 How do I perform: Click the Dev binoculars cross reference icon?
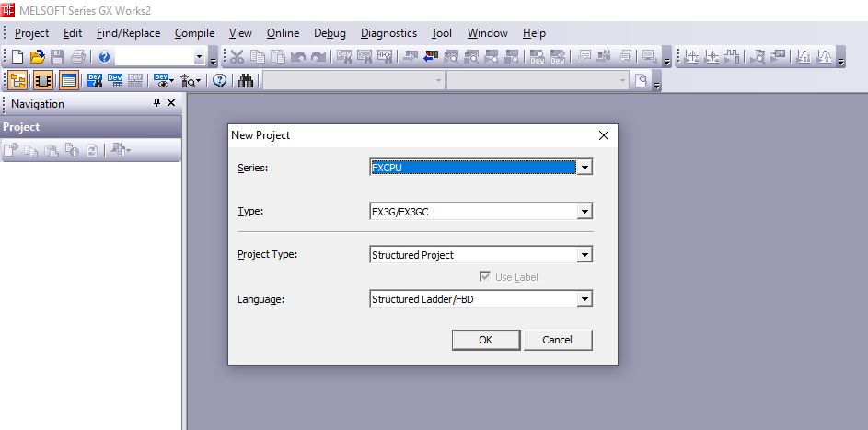click(95, 81)
